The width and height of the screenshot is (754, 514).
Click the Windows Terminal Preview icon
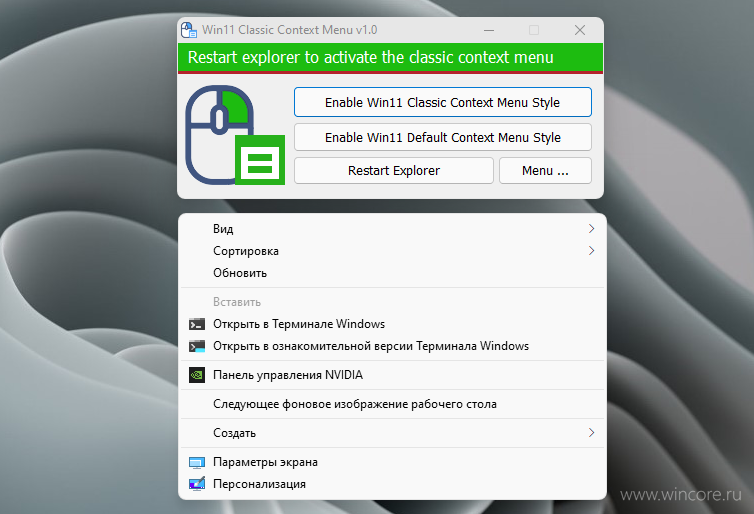[x=197, y=347]
